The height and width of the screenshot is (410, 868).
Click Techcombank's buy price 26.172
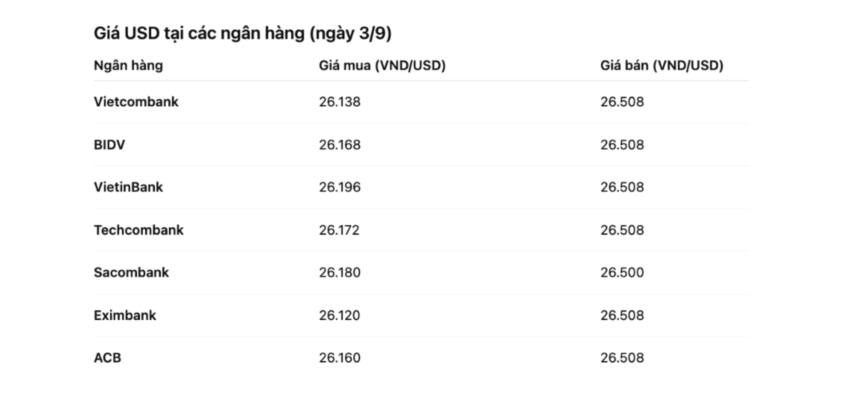pyautogui.click(x=339, y=230)
